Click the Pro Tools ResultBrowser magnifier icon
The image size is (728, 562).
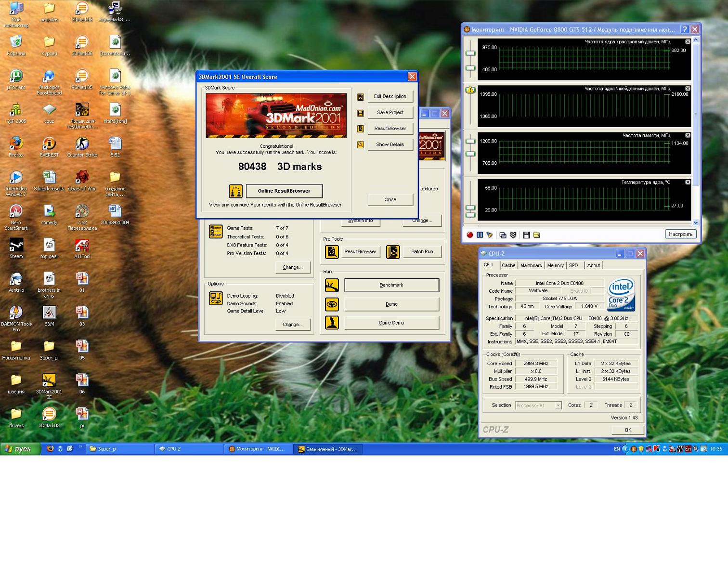click(332, 251)
